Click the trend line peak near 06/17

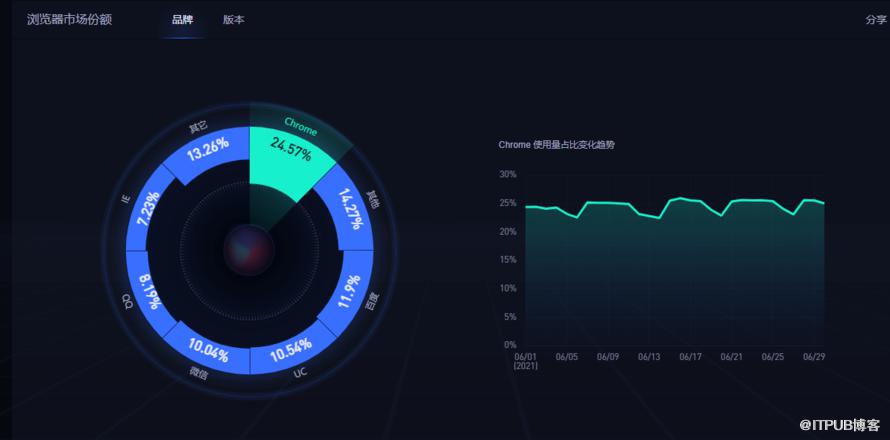pos(680,198)
